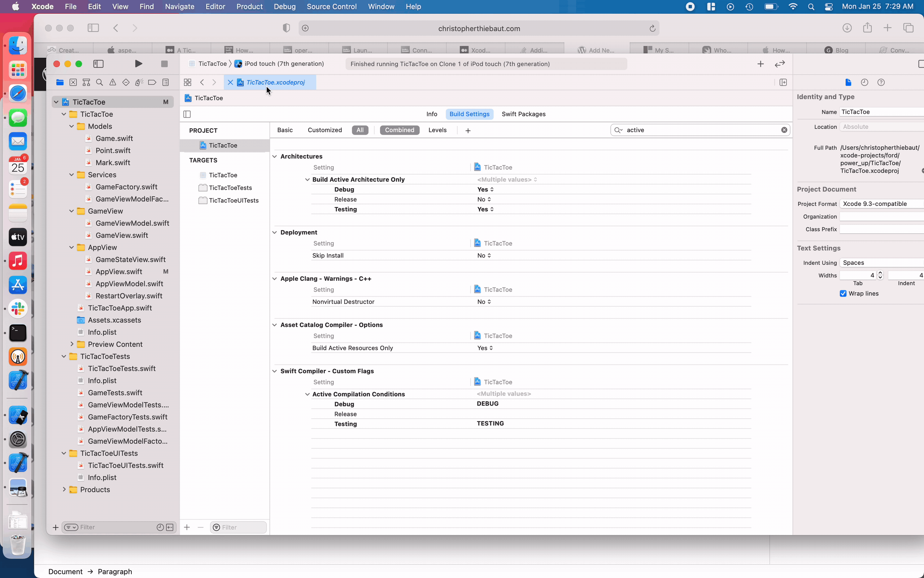Screen dimensions: 924x578
Task: Run the TicTacToe scheme with Play button
Action: pyautogui.click(x=139, y=64)
